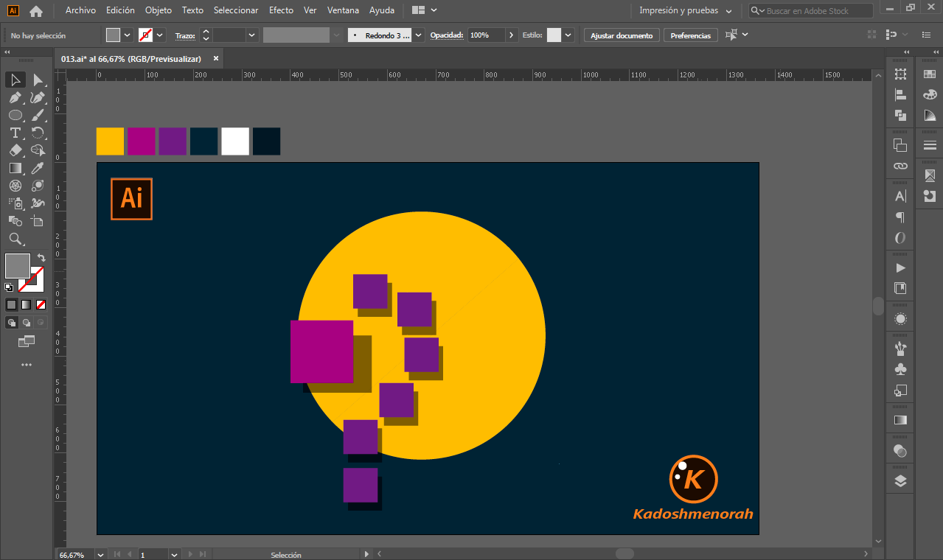Open the Archivo menu

click(80, 10)
